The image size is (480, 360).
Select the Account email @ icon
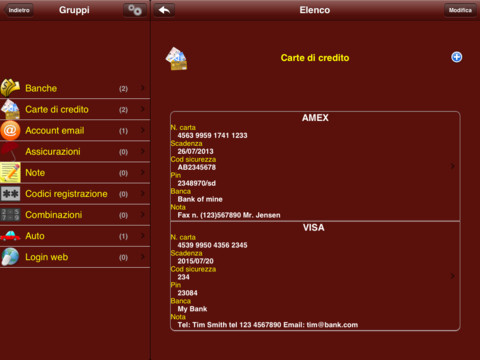pyautogui.click(x=10, y=130)
